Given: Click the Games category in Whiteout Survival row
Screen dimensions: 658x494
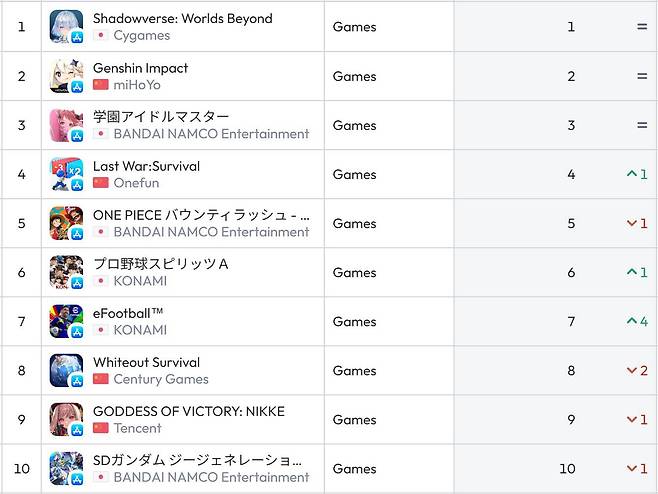Looking at the screenshot, I should pyautogui.click(x=354, y=370).
